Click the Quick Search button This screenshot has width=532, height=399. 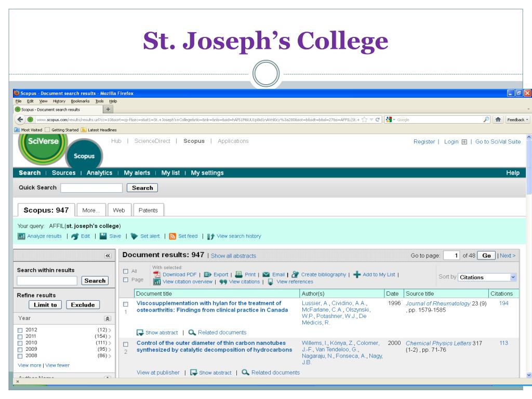[142, 188]
